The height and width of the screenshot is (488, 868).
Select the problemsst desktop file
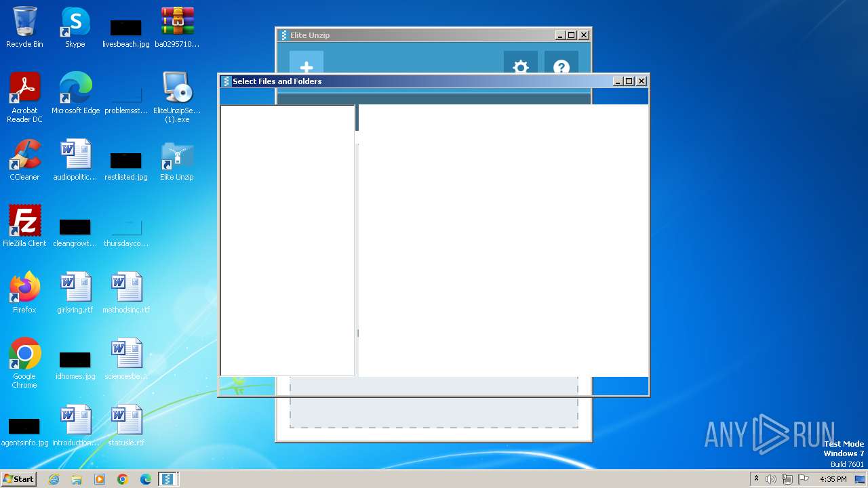(126, 100)
